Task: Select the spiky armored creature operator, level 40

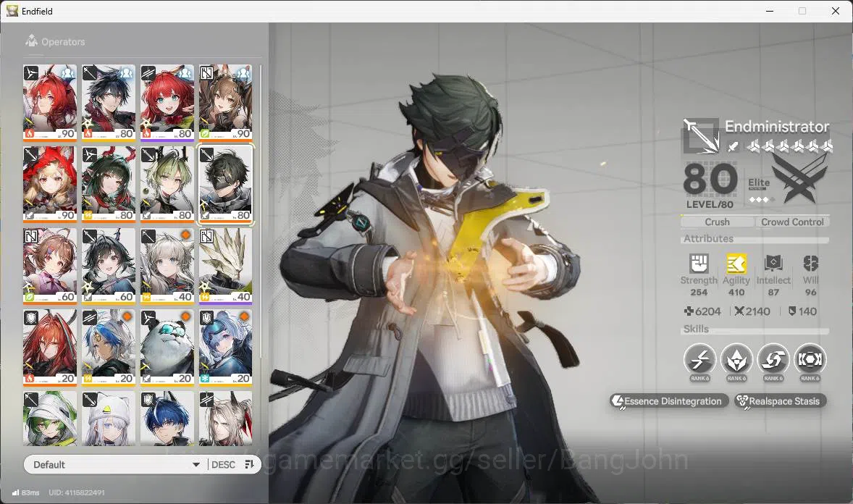Action: click(225, 266)
